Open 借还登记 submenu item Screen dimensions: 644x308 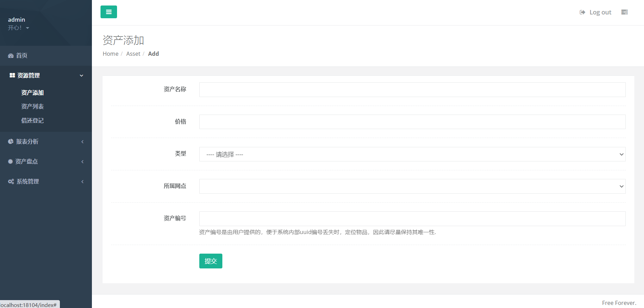pyautogui.click(x=32, y=120)
